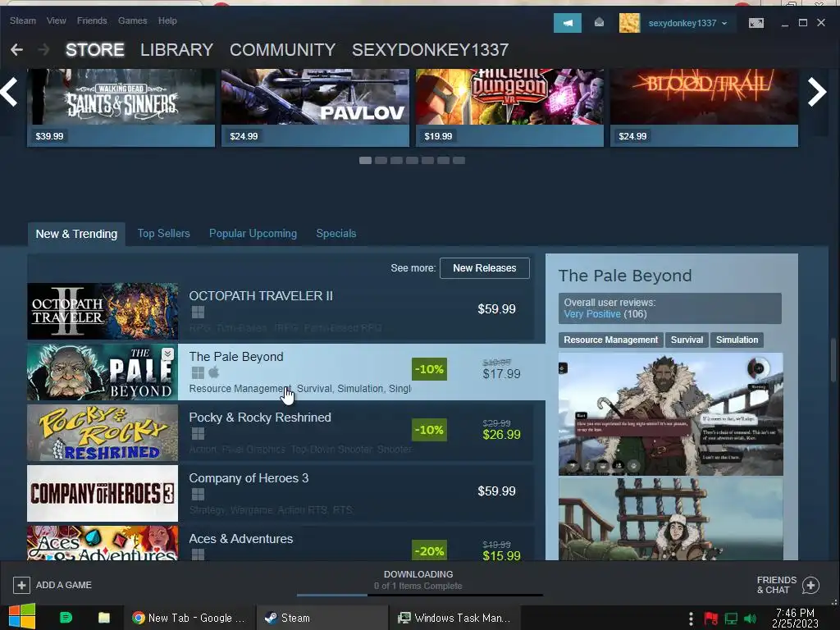Open Blood Trail game card
840x630 pixels.
pos(704,107)
